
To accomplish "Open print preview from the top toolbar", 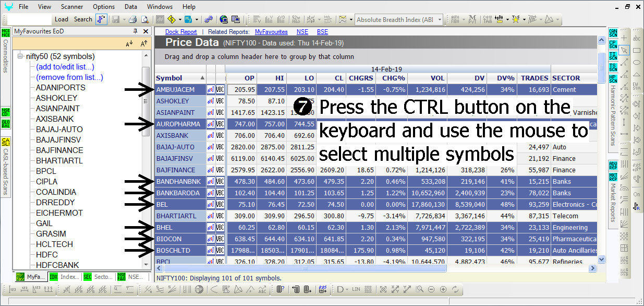I will (144, 19).
